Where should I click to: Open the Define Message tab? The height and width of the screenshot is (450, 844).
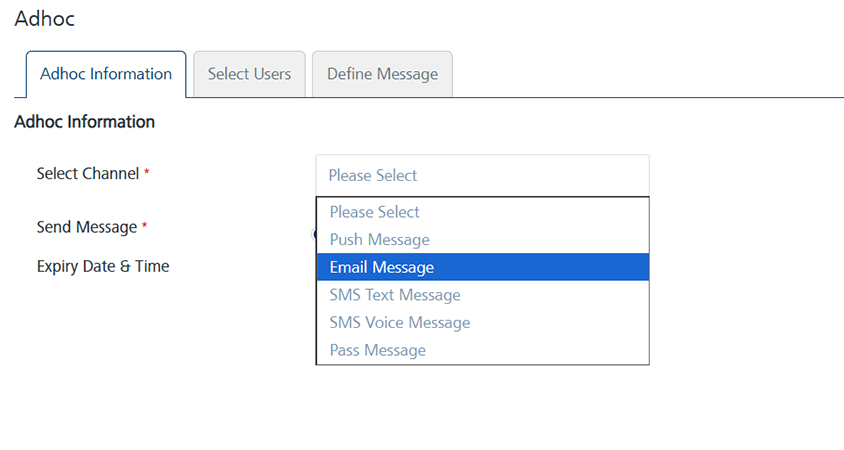[x=382, y=74]
